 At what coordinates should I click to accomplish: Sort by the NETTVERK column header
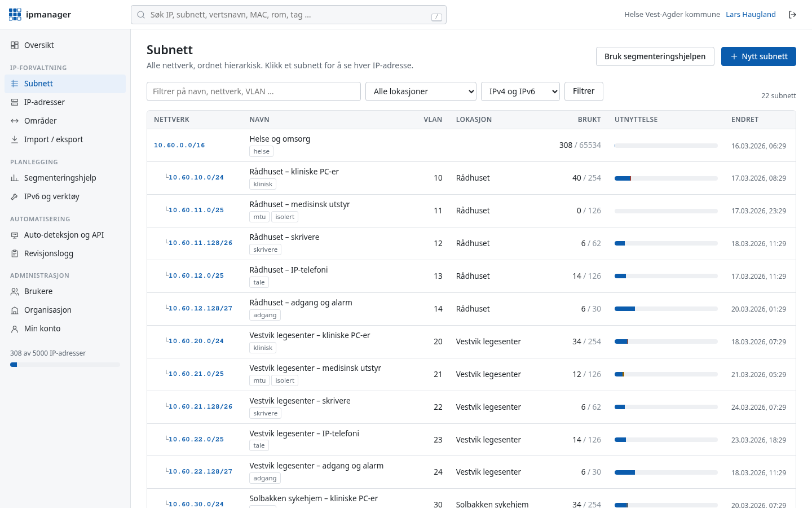coord(171,120)
